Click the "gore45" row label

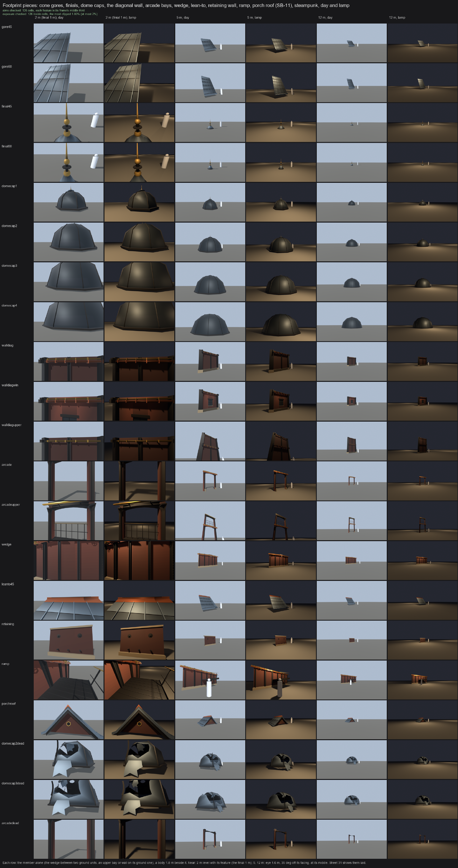tap(7, 27)
